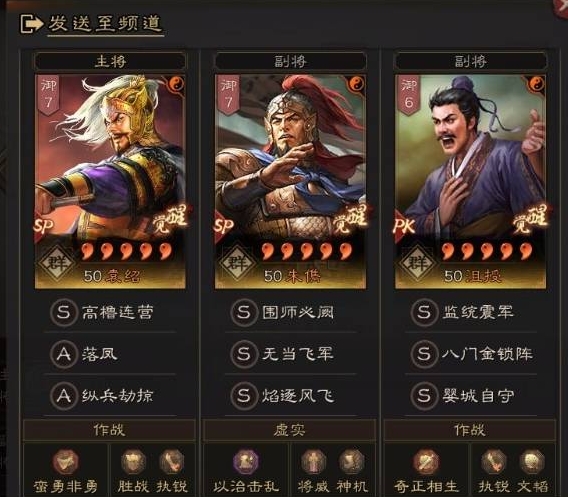The image size is (568, 497).
Task: Click the yin-yang icon on 袁绍 card
Action: click(176, 84)
